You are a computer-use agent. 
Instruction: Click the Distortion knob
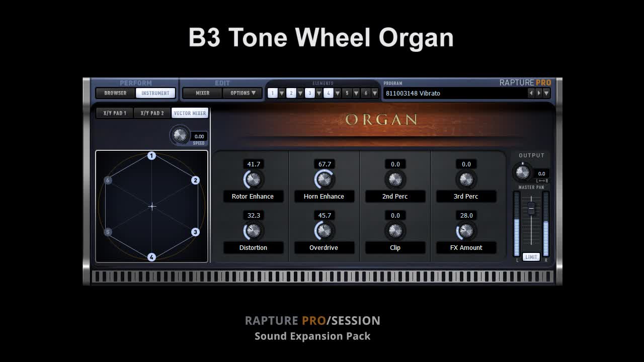tap(253, 231)
